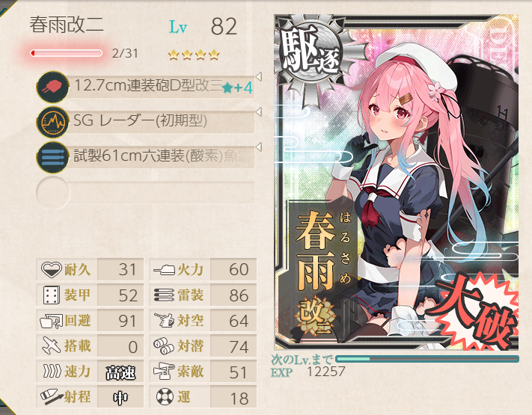Click the airplane icon beside 搭載
The width and height of the screenshot is (532, 415).
(x=51, y=345)
